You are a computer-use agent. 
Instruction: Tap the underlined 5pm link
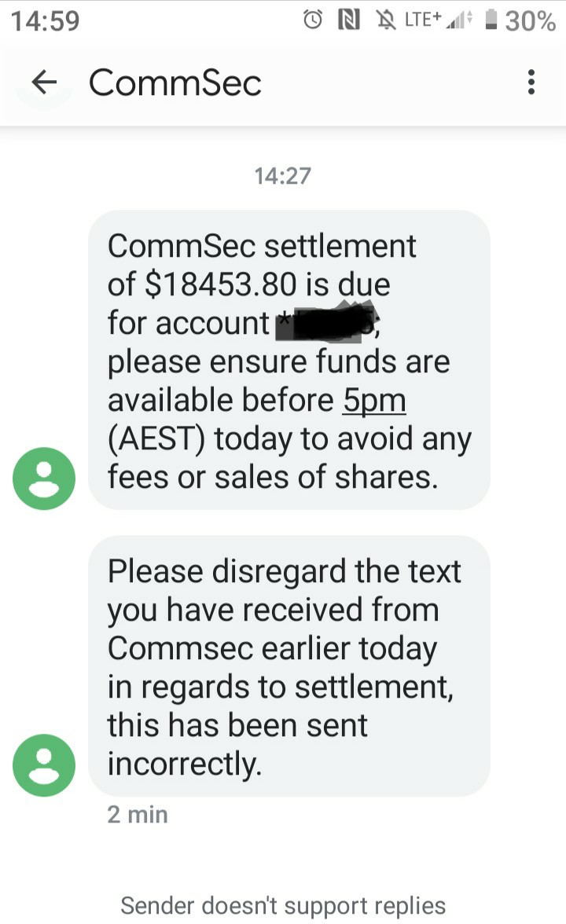point(374,401)
